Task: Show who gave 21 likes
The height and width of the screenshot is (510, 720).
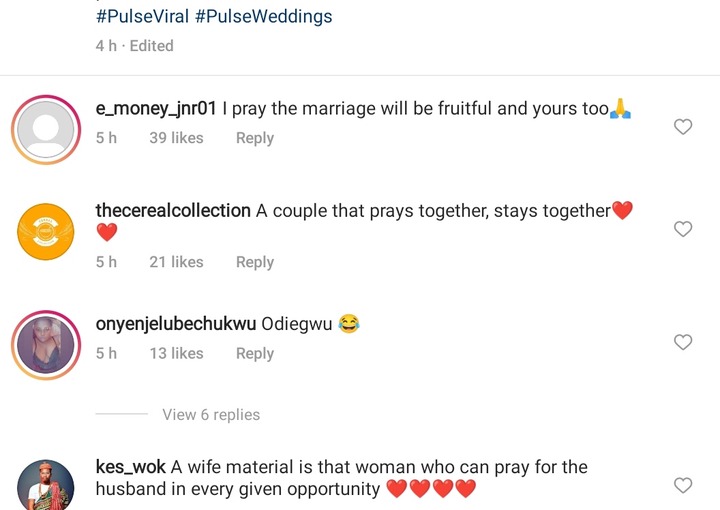Action: coord(176,262)
